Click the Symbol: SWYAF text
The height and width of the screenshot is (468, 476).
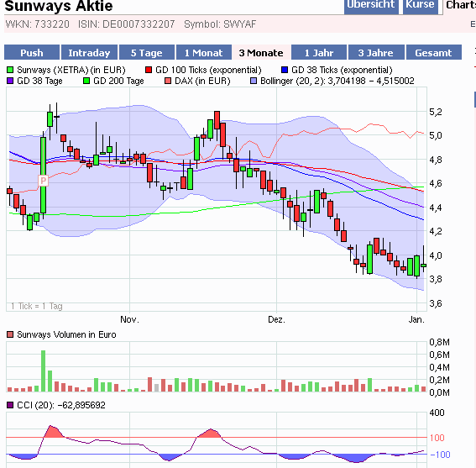click(220, 24)
